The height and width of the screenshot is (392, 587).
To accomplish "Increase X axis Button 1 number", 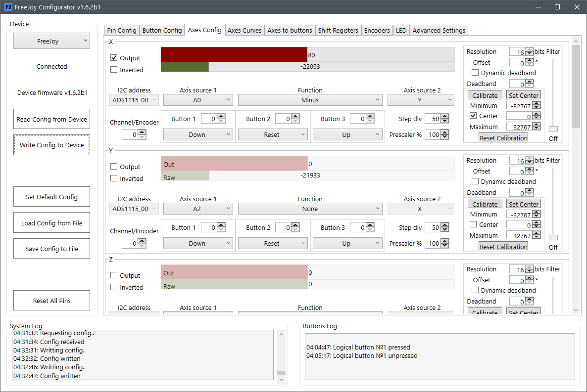I will coord(221,117).
